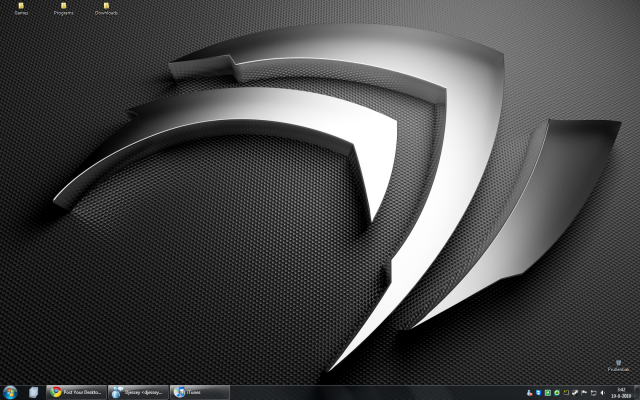
Task: Click the Steam icon in system tray
Action: (575, 392)
